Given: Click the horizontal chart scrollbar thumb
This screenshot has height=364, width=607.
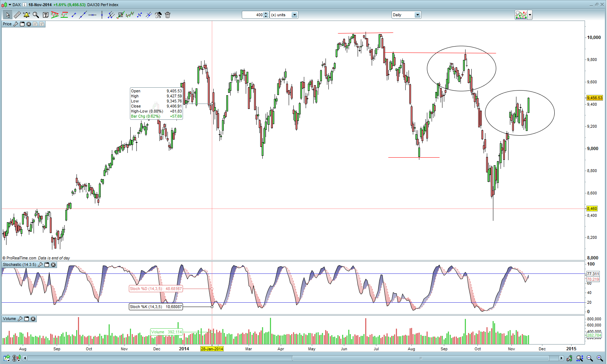Looking at the screenshot, I should point(420,358).
